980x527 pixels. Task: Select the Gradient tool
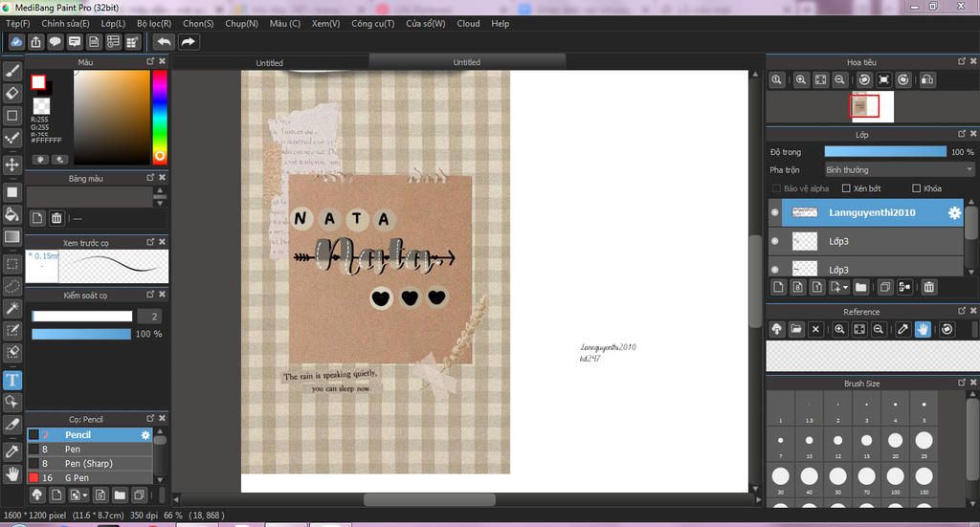pos(12,236)
